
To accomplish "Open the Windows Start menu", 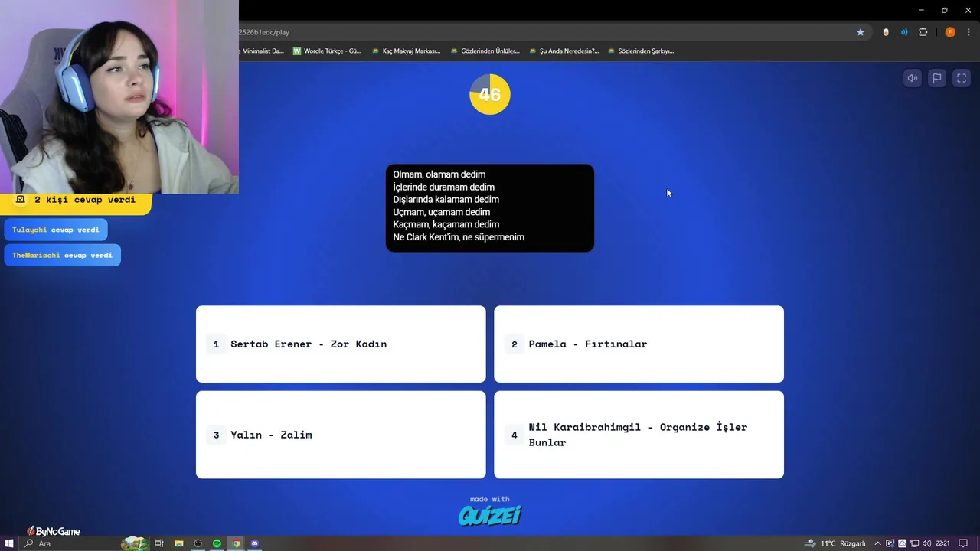I will (10, 543).
